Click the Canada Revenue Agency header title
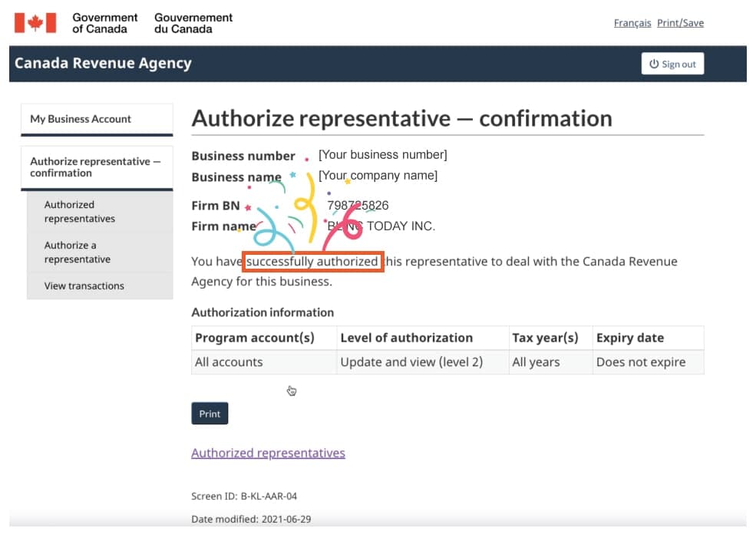Image resolution: width=756 pixels, height=535 pixels. tap(103, 63)
